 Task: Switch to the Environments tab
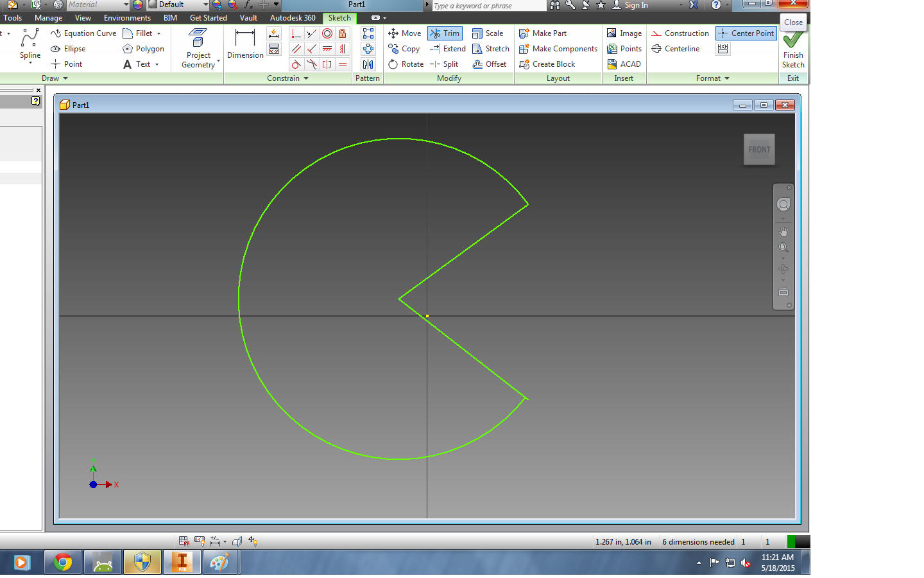127,18
